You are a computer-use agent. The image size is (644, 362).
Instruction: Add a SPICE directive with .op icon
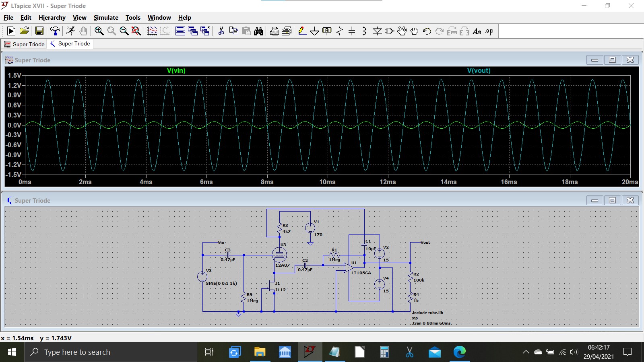(489, 31)
